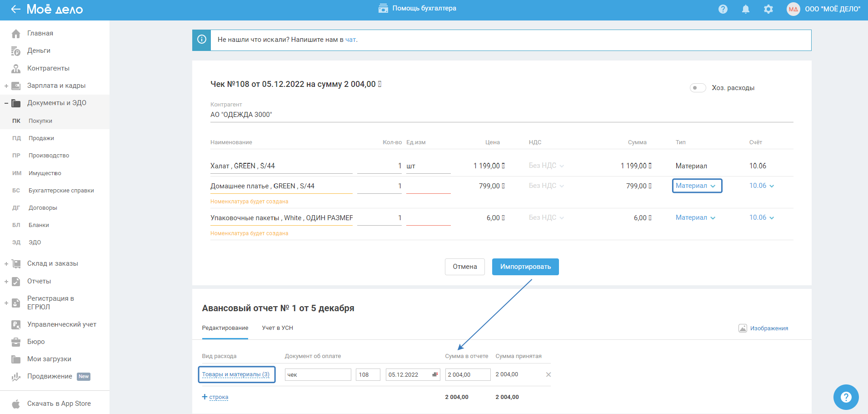Image resolution: width=868 pixels, height=414 pixels.
Task: Collapse the Документы и ЭДО section
Action: pos(6,103)
